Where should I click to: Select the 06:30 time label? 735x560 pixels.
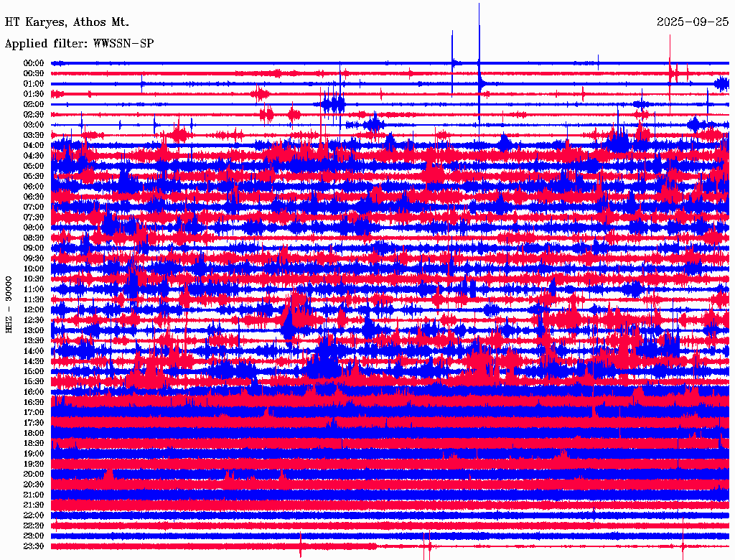click(x=33, y=197)
